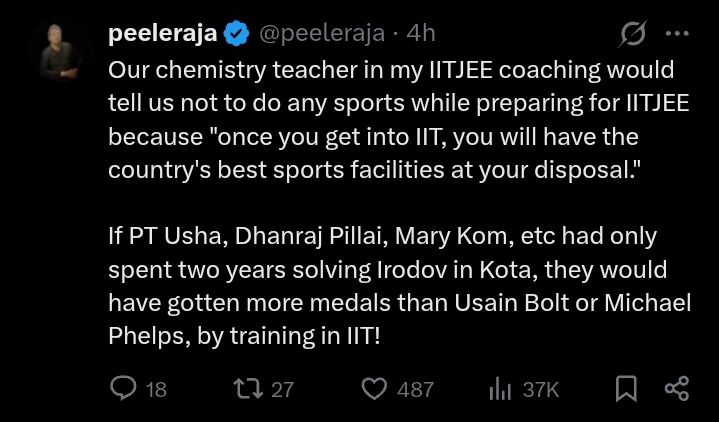The height and width of the screenshot is (422, 719).
Task: Click the reply count 18
Action: point(156,389)
